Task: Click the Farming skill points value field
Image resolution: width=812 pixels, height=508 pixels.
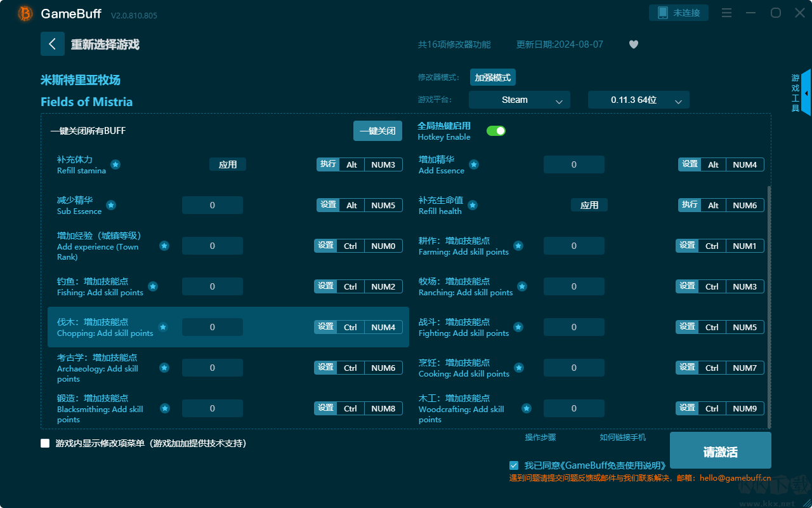Action: tap(574, 246)
